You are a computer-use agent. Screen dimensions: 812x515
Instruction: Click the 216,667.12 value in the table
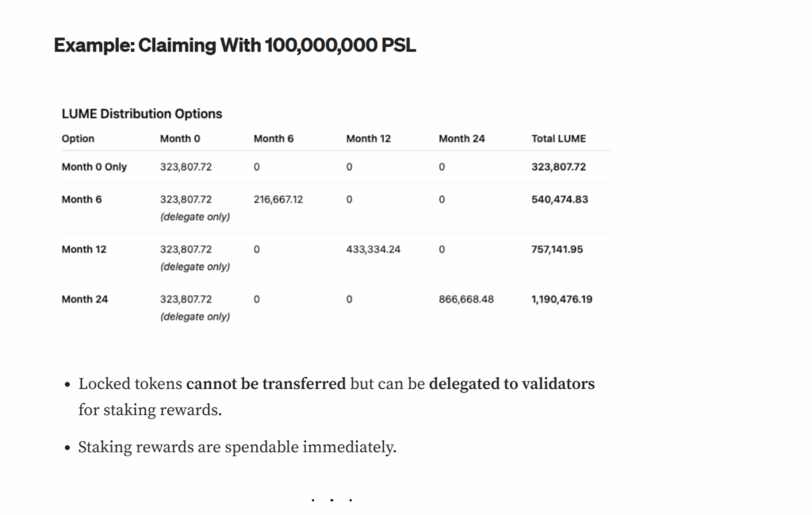pos(278,199)
